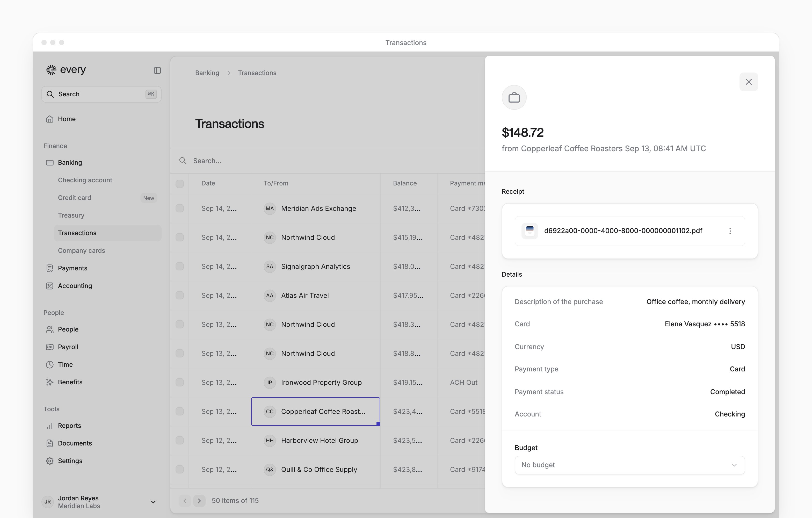Click the JR user avatar

[48, 502]
